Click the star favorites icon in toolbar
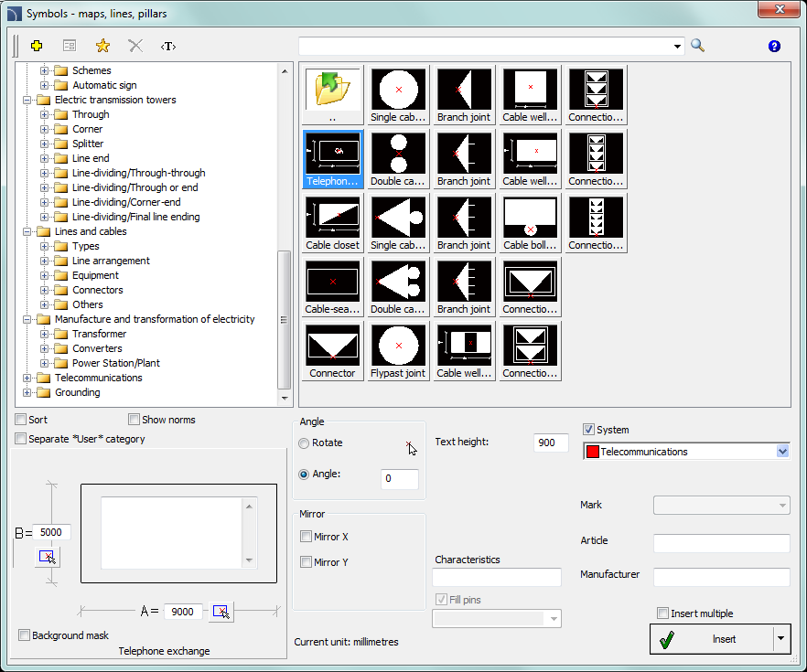807x672 pixels. pyautogui.click(x=102, y=46)
